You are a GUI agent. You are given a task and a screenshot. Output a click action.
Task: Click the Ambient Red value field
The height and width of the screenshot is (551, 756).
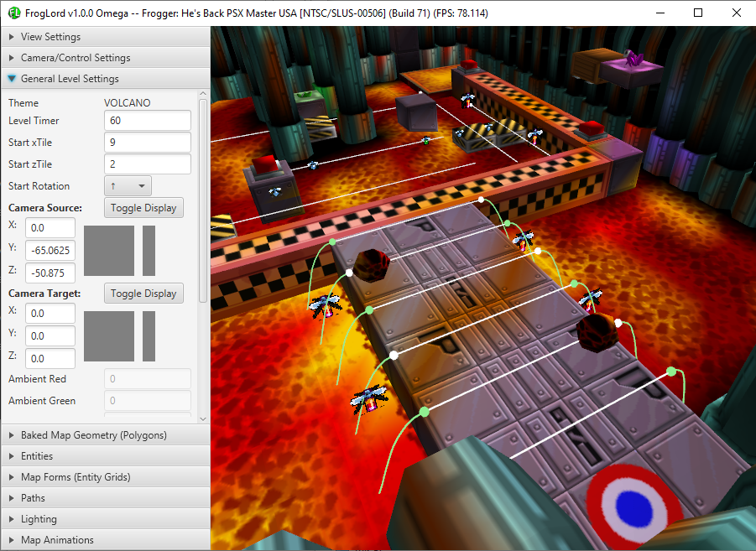(148, 378)
